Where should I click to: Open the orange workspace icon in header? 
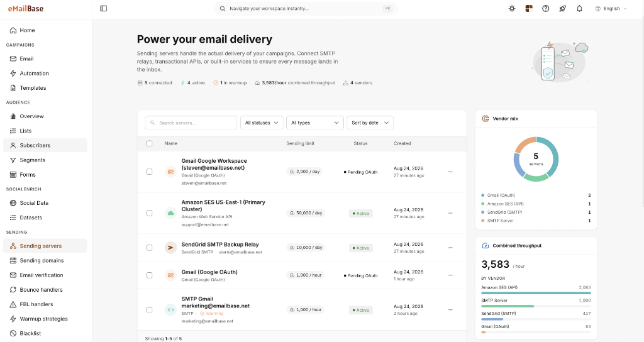click(529, 8)
